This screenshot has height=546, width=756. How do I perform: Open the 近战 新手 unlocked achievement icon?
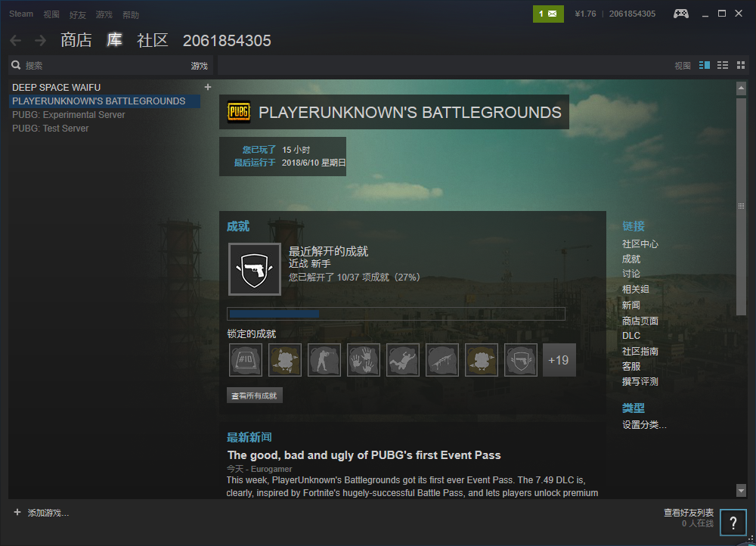[x=255, y=269]
